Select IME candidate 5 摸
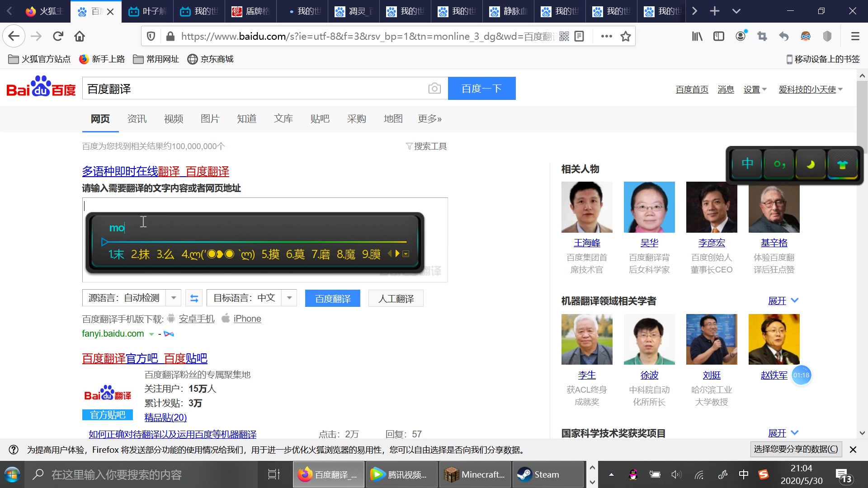The image size is (868, 488). [270, 254]
